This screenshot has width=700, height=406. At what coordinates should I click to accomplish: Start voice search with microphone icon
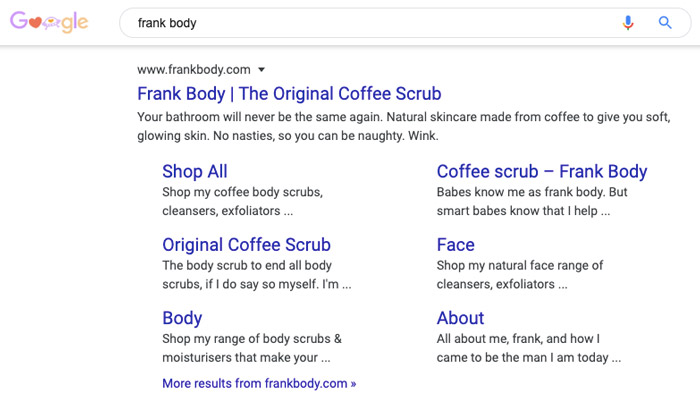628,22
